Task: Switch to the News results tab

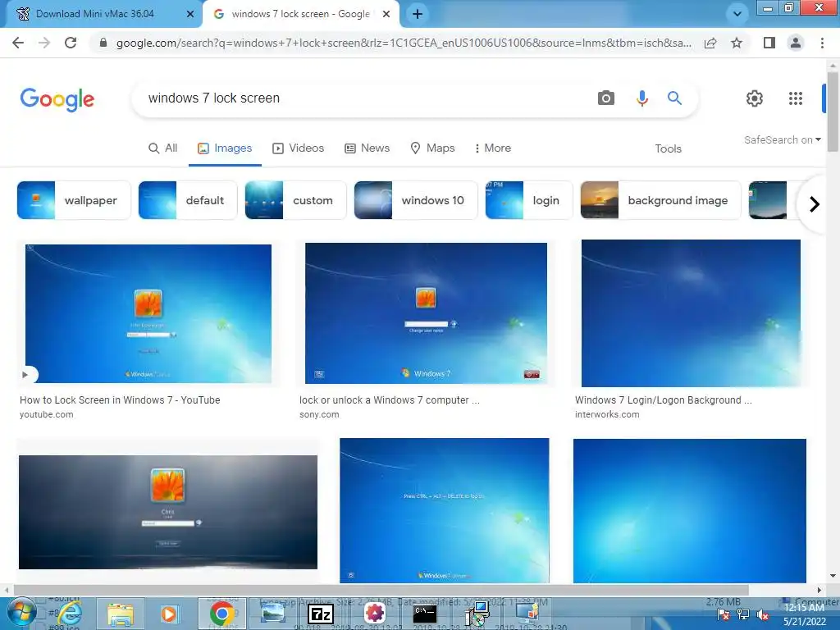Action: point(367,148)
